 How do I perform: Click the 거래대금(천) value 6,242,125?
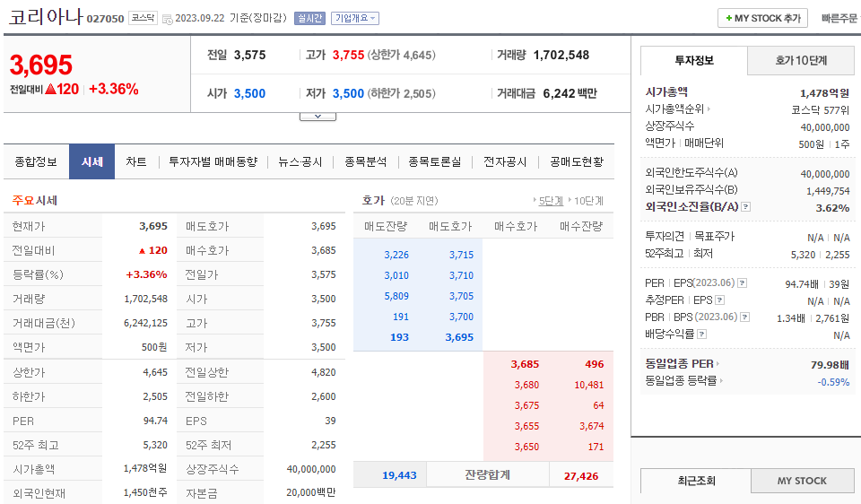[145, 323]
